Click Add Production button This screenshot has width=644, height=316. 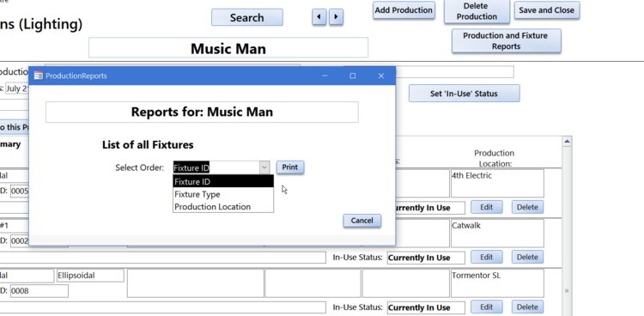(x=404, y=10)
